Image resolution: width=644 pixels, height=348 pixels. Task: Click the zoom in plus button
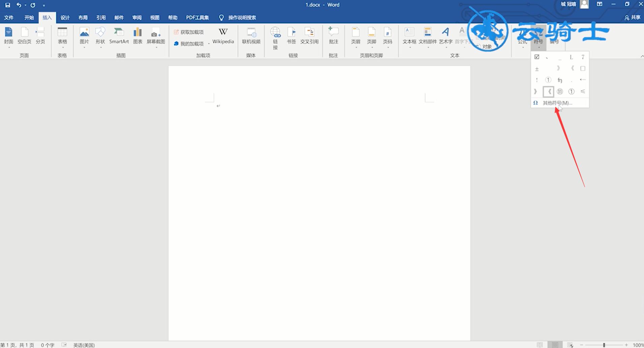[x=626, y=345]
